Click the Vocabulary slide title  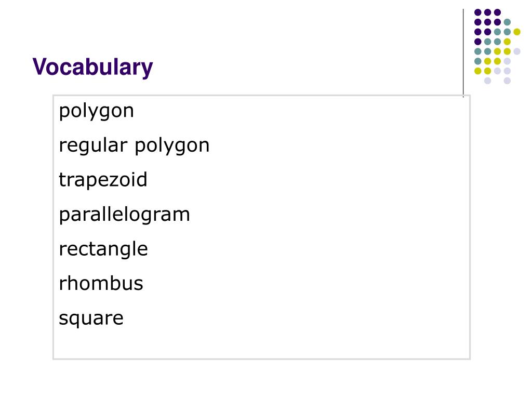(92, 67)
